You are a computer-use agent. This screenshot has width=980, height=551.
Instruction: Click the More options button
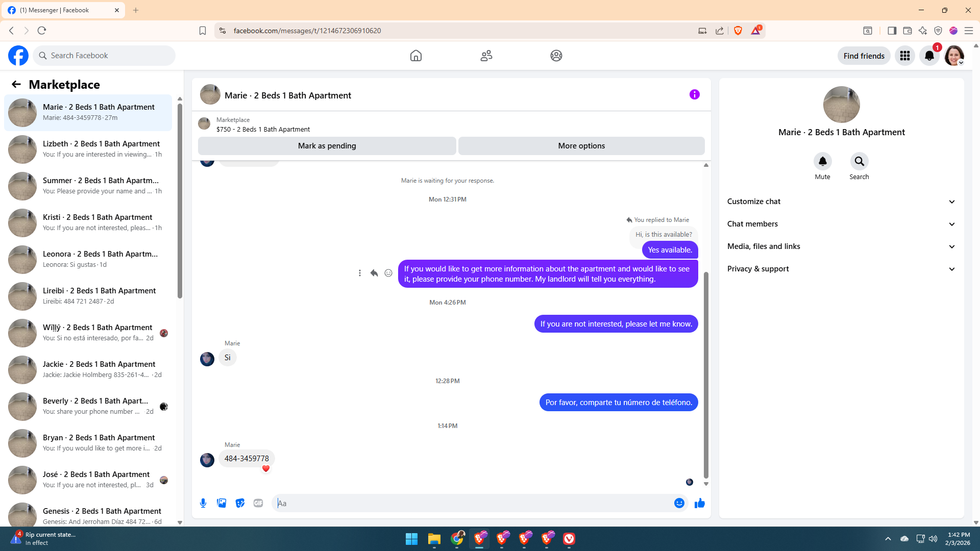pos(581,146)
